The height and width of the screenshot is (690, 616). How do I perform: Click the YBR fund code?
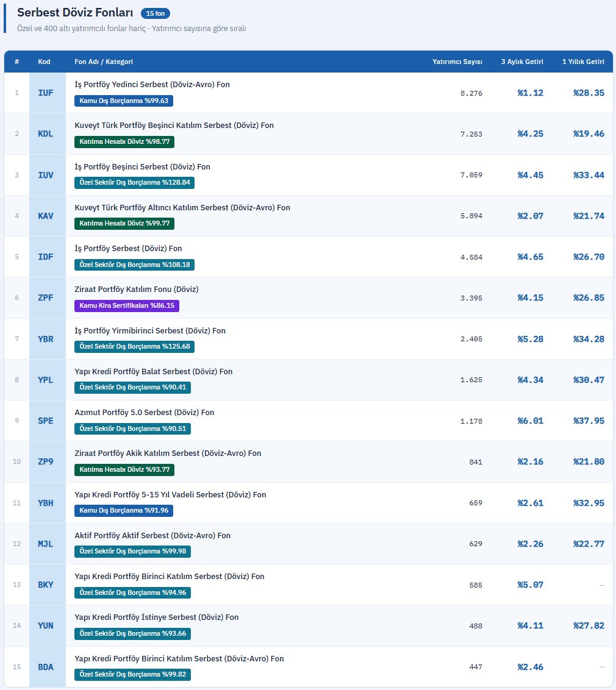point(45,340)
